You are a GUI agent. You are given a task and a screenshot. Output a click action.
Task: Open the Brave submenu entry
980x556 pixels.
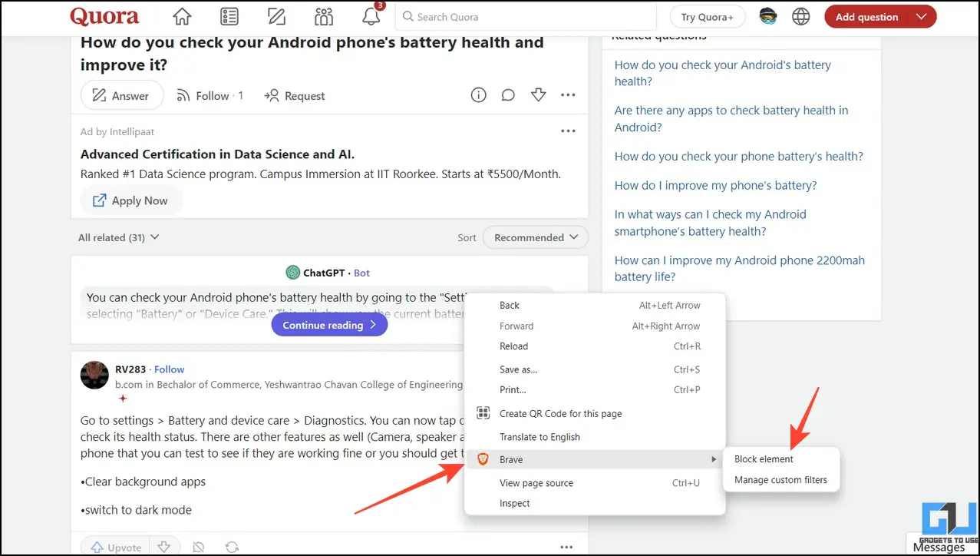coord(596,459)
